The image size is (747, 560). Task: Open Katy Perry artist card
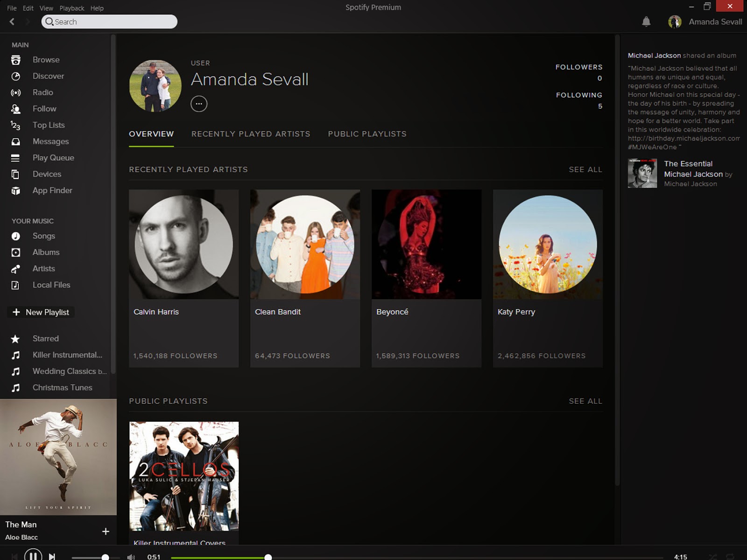coord(548,278)
